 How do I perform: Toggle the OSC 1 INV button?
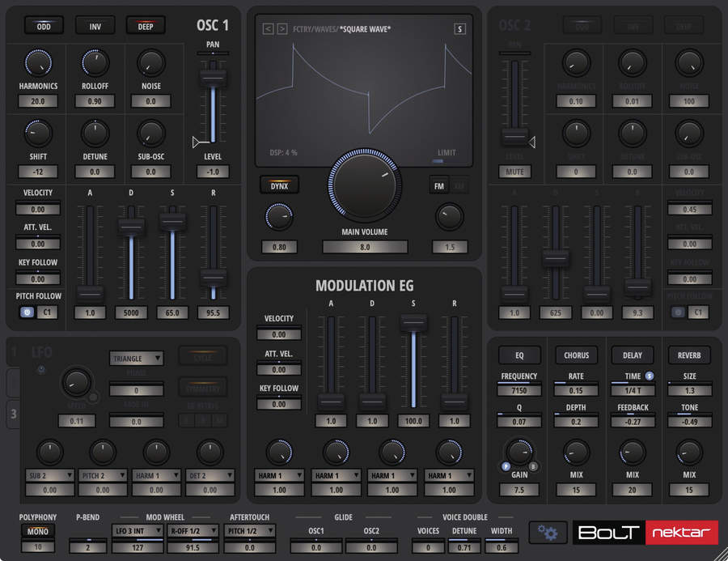[x=95, y=26]
